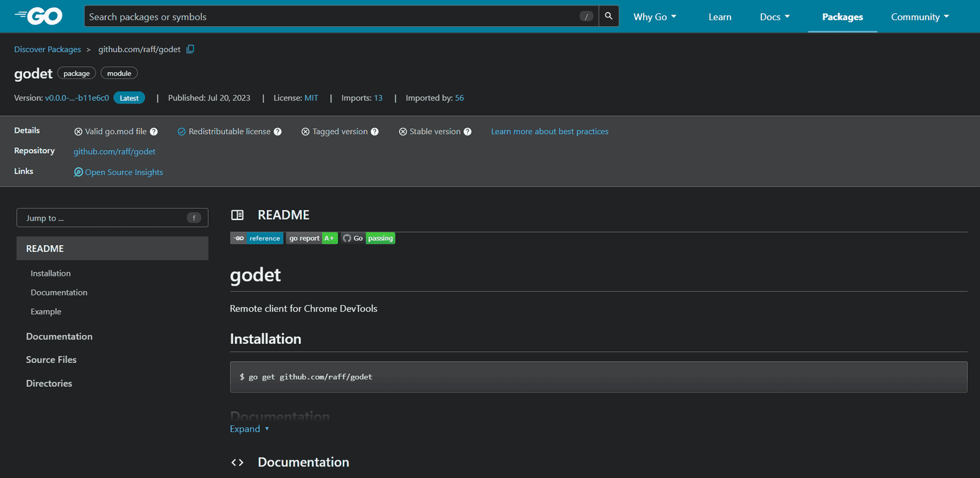This screenshot has height=478, width=980.
Task: Click the Redistributable license check icon
Action: tap(181, 132)
